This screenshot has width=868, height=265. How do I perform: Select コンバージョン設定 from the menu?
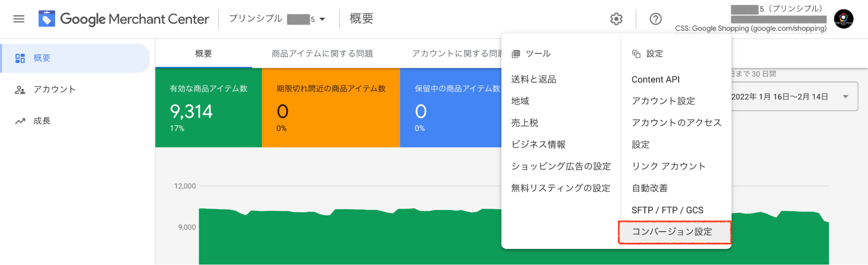coord(672,232)
